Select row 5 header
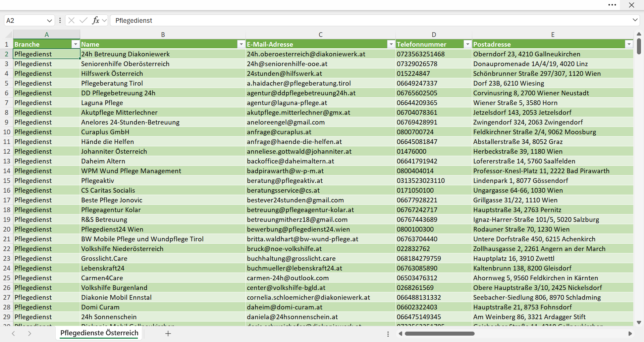This screenshot has height=342, width=644. (7, 83)
